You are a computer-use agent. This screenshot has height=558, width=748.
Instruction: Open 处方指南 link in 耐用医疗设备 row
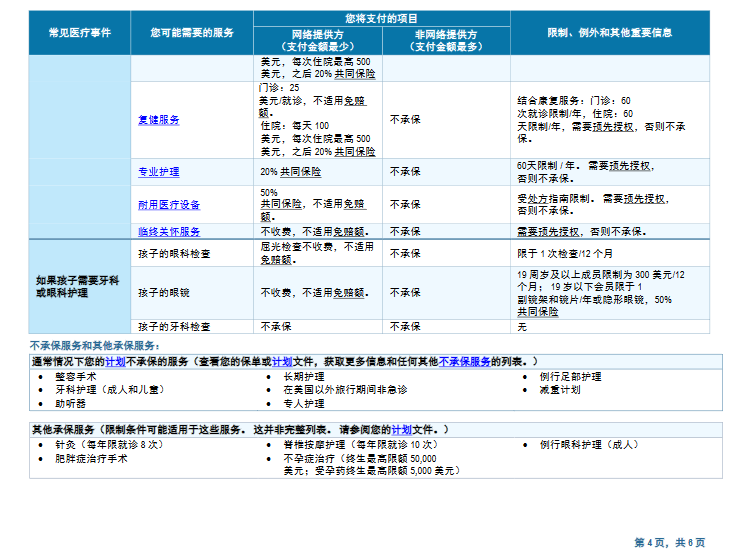pyautogui.click(x=540, y=199)
